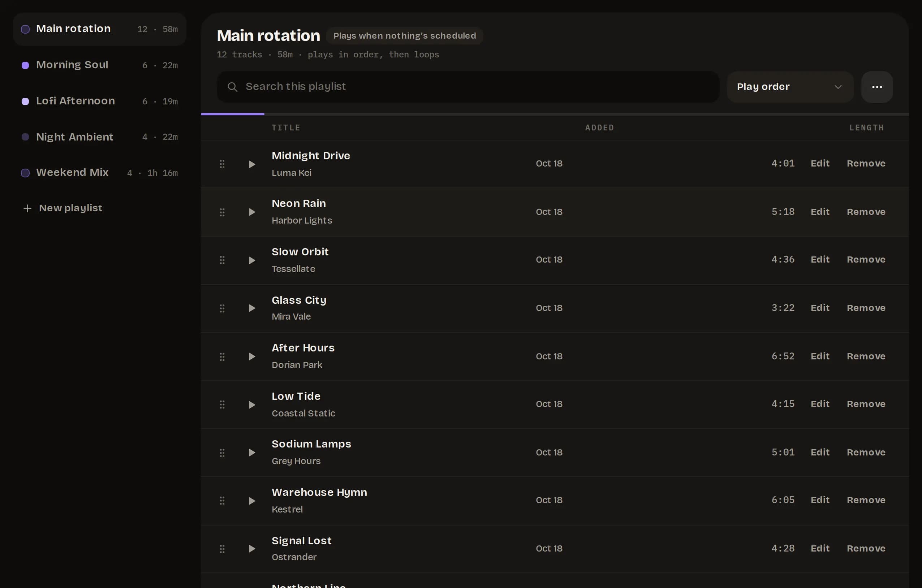Open the Play order dropdown
This screenshot has width=922, height=588.
coord(790,87)
